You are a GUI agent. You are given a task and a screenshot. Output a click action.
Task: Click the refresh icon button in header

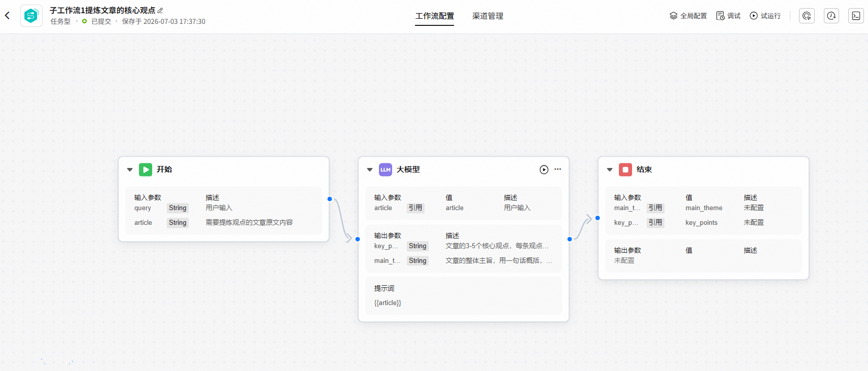point(807,16)
